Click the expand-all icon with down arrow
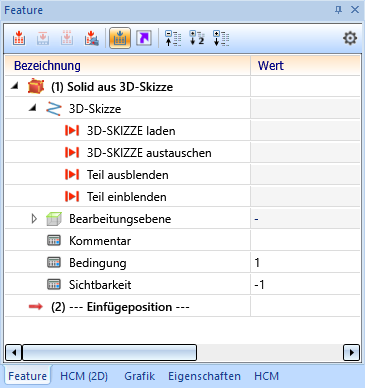 pyautogui.click(x=221, y=38)
